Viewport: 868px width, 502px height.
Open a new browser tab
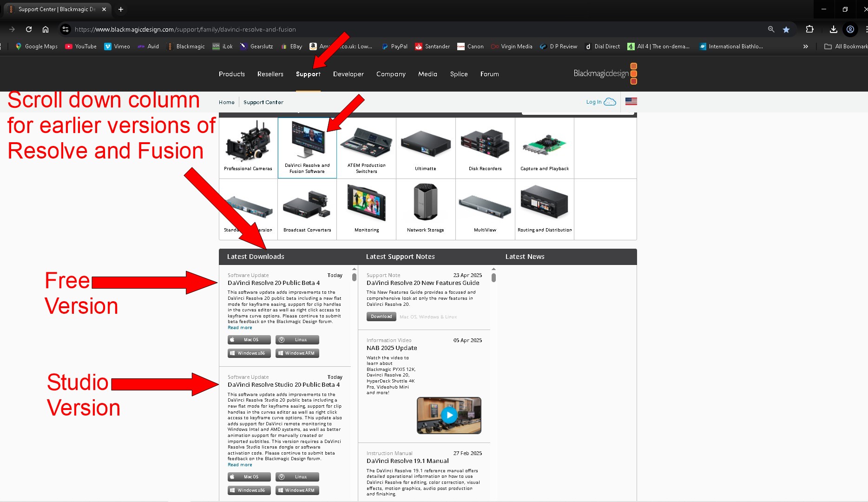click(x=121, y=9)
